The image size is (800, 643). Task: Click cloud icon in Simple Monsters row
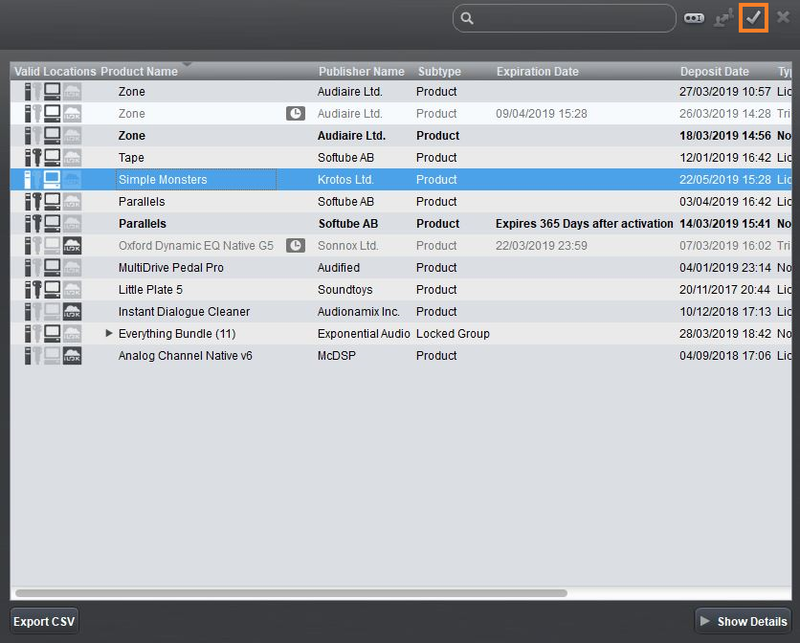click(x=72, y=180)
